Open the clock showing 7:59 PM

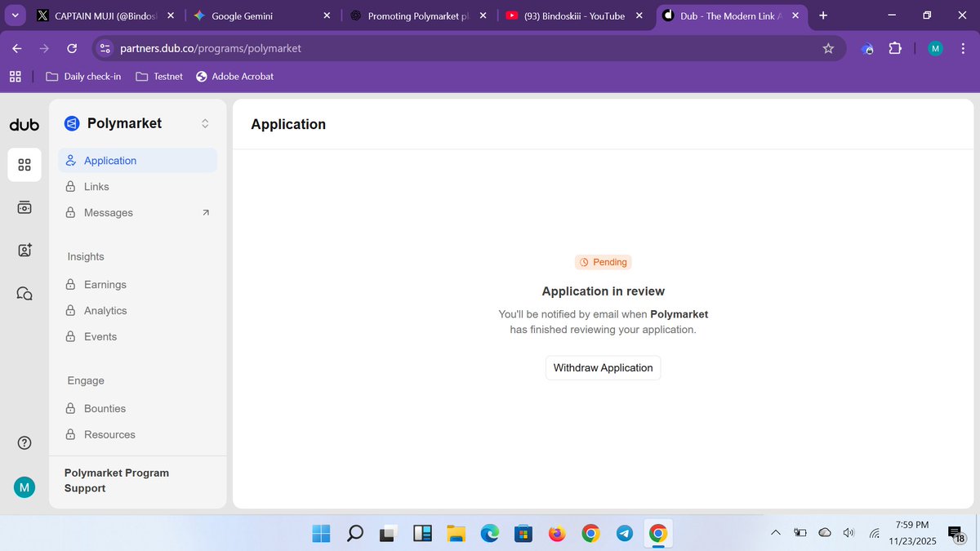(x=911, y=532)
